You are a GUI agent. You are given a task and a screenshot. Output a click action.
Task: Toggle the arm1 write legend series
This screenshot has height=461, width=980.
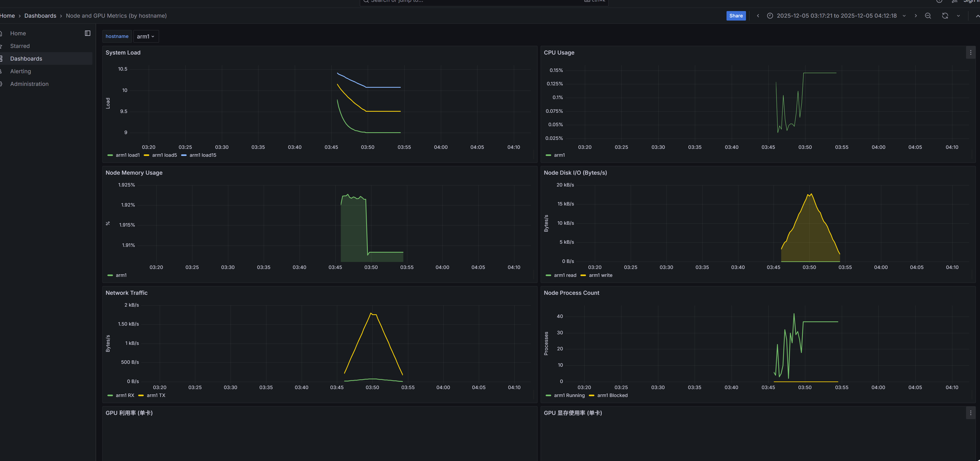tap(600, 275)
